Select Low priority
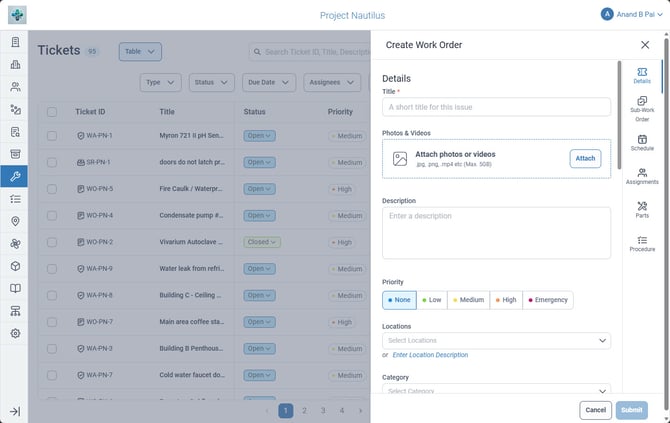This screenshot has width=670, height=423. [432, 300]
